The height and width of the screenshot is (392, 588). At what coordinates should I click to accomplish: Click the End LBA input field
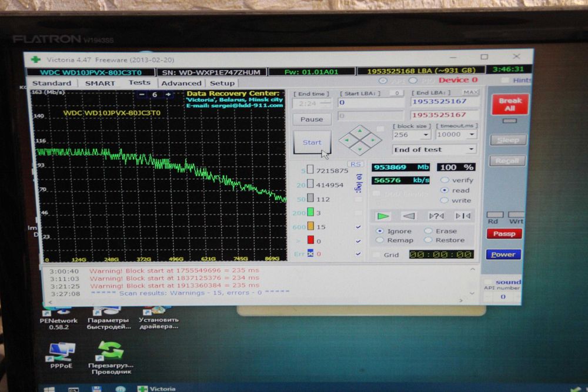coord(445,102)
